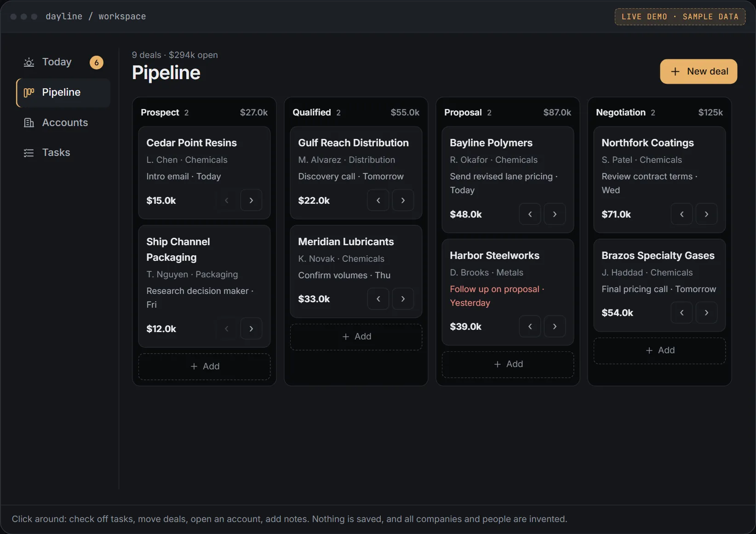Advance Meridian Lubricants to next stage
The height and width of the screenshot is (534, 756).
point(403,299)
